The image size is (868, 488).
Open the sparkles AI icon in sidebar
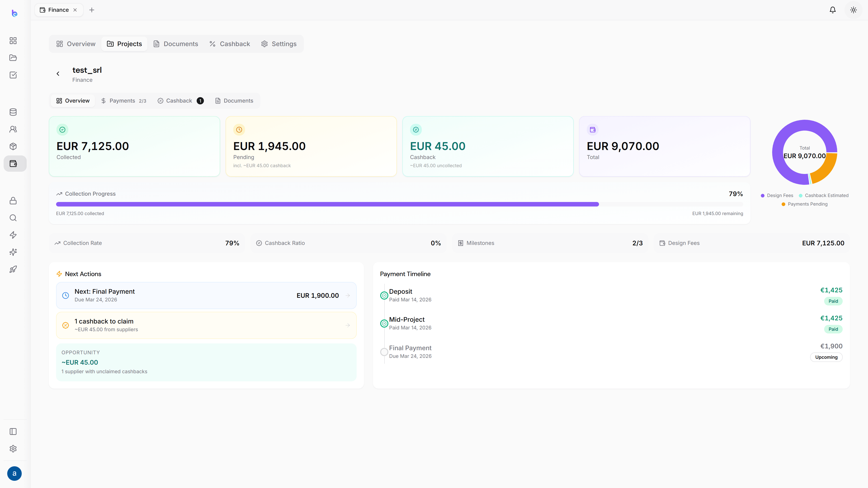(x=13, y=252)
